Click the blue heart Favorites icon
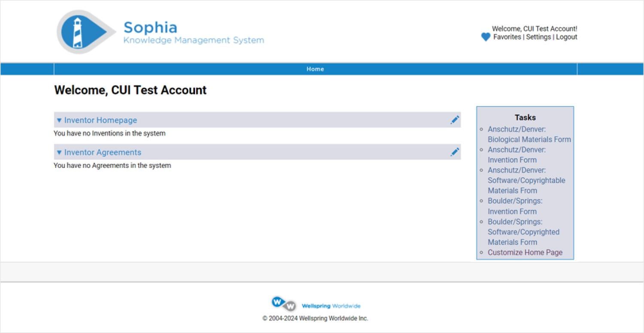Image resolution: width=644 pixels, height=333 pixels. pyautogui.click(x=486, y=37)
